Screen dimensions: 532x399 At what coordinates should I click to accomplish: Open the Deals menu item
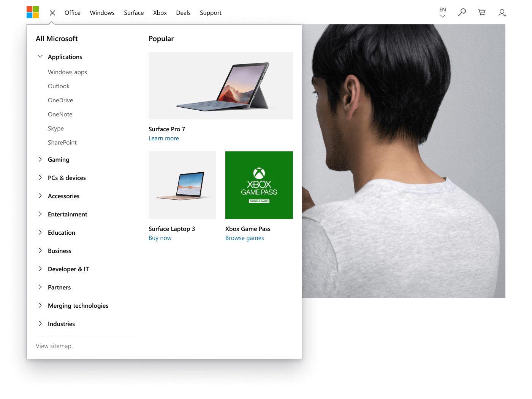[x=183, y=13]
